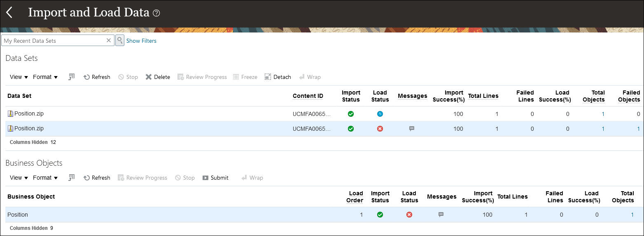
Task: Click the red error load status of Position.zip
Action: click(380, 129)
